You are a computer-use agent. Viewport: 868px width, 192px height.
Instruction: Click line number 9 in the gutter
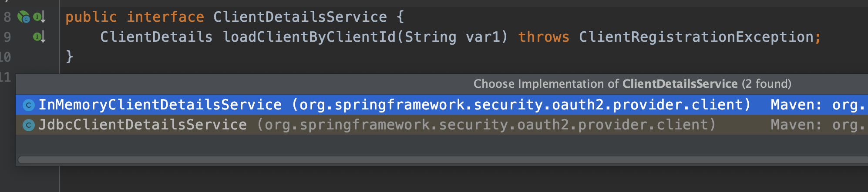[x=7, y=37]
